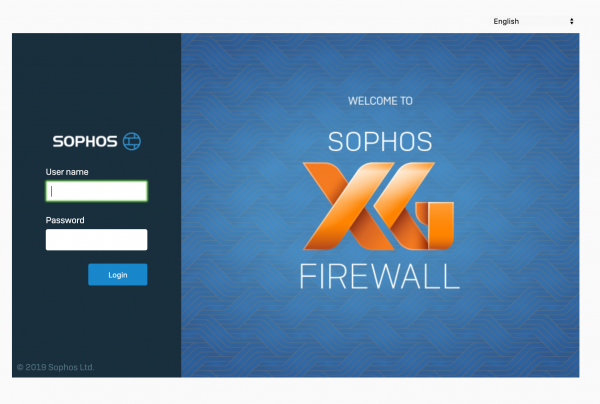Click the User name label
This screenshot has width=600, height=404.
pyautogui.click(x=67, y=172)
